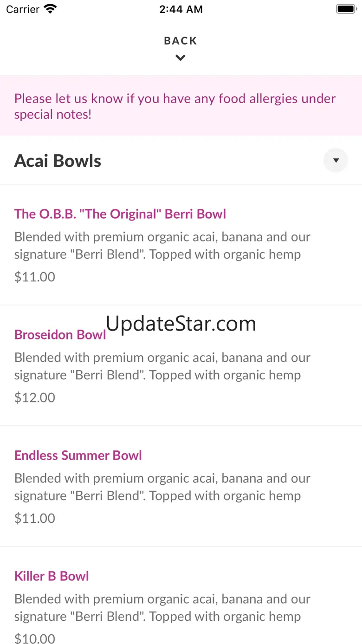This screenshot has height=644, width=362.
Task: Click the Broseidon Bowl description text
Action: coord(162,366)
